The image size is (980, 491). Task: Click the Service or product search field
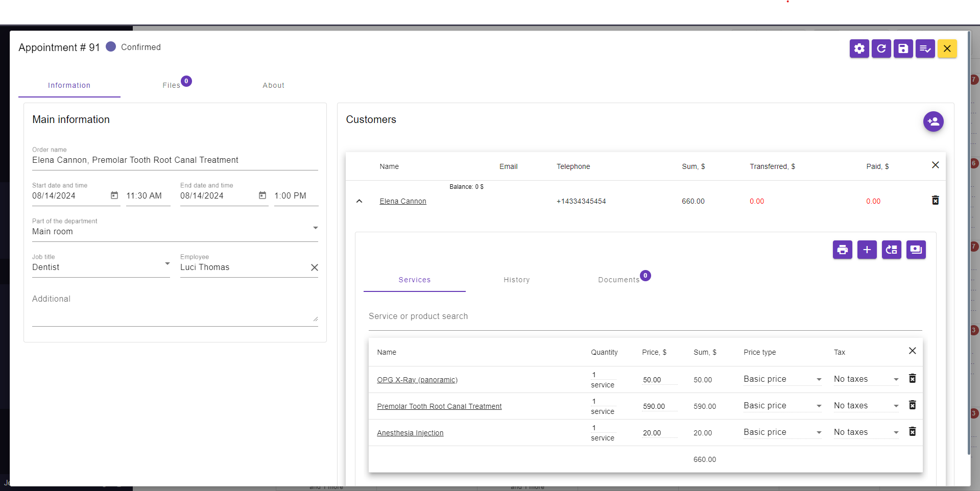(x=646, y=316)
